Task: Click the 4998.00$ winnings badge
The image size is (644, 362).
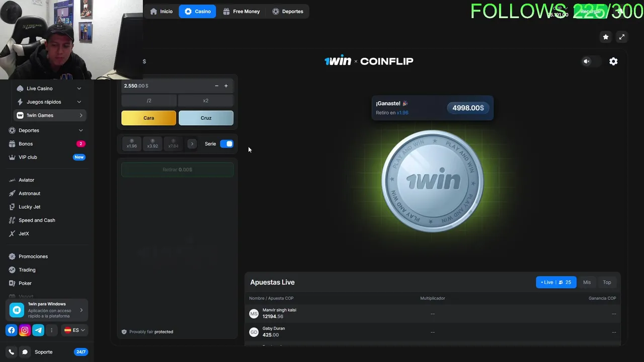Action: pyautogui.click(x=468, y=108)
